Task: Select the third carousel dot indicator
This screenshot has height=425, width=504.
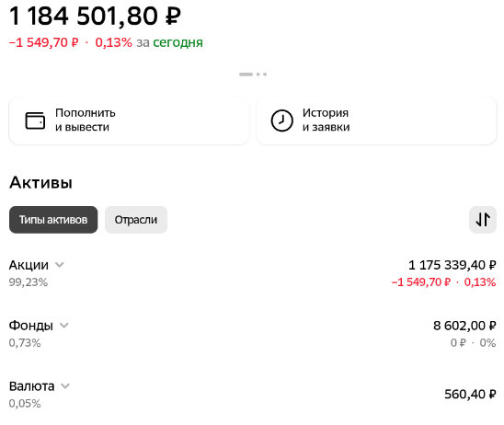Action: pos(265,75)
